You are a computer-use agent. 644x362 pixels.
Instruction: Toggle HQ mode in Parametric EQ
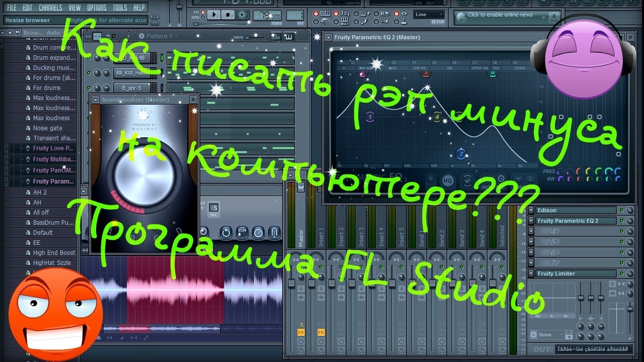[x=447, y=180]
